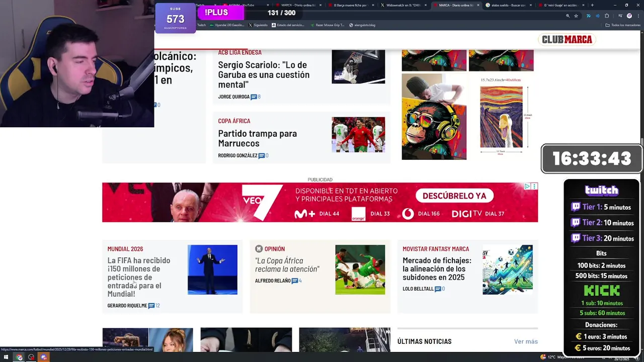Open the Windows Start button

click(x=7, y=357)
